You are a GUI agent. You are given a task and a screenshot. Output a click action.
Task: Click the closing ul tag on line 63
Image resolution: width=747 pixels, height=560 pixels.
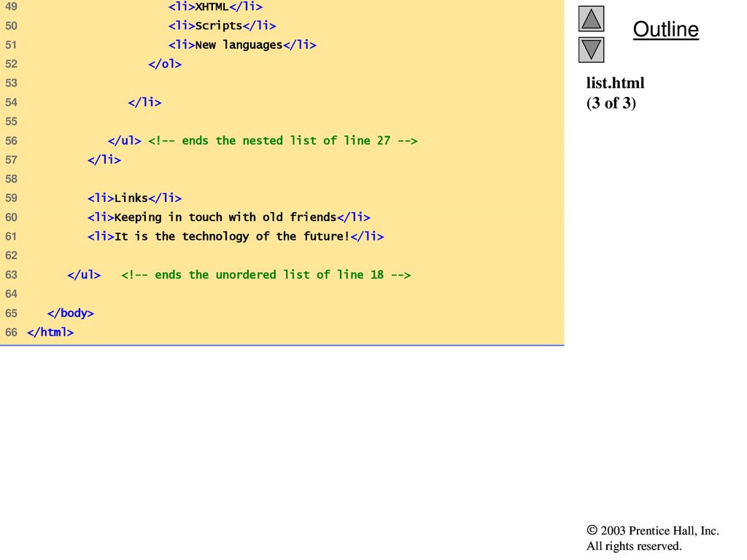pos(84,275)
